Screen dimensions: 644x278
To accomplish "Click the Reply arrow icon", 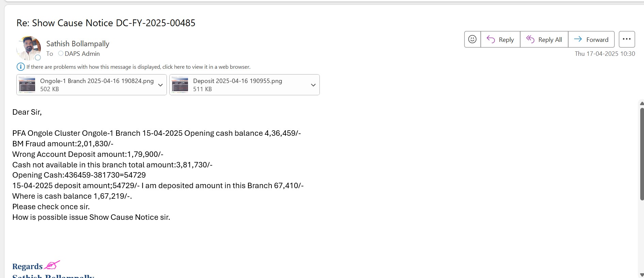I will pyautogui.click(x=491, y=39).
